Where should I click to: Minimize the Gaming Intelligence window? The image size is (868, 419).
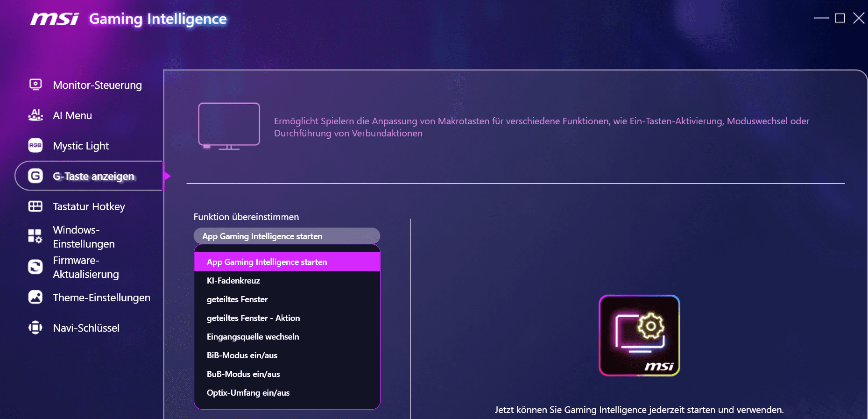tap(821, 18)
